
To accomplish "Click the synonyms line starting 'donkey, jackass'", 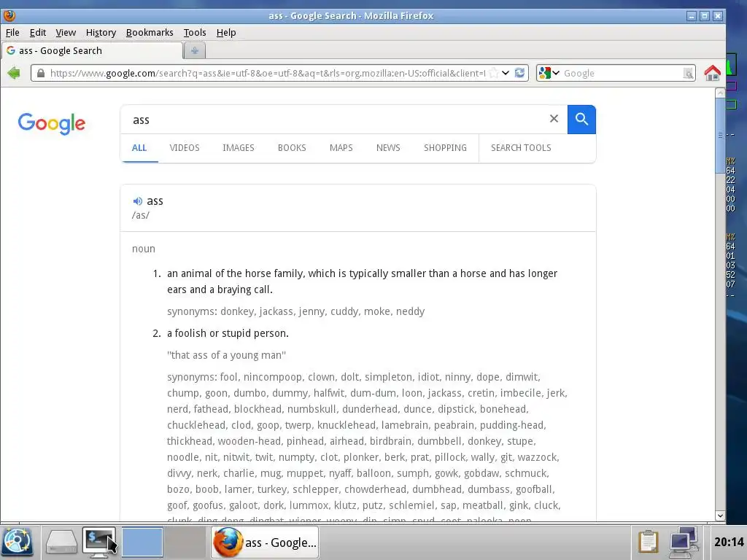I will click(x=296, y=311).
